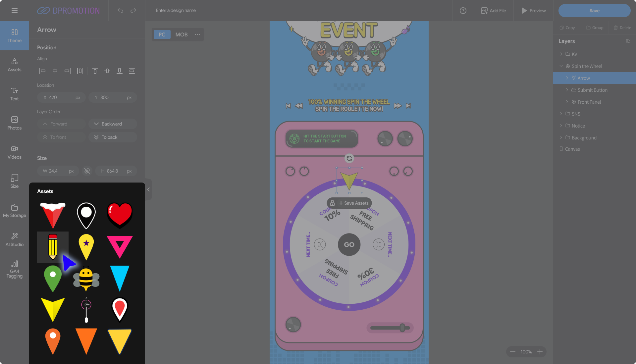Screen dimensions: 636x364
Task: Click the undo arrow icon
Action: 120,11
